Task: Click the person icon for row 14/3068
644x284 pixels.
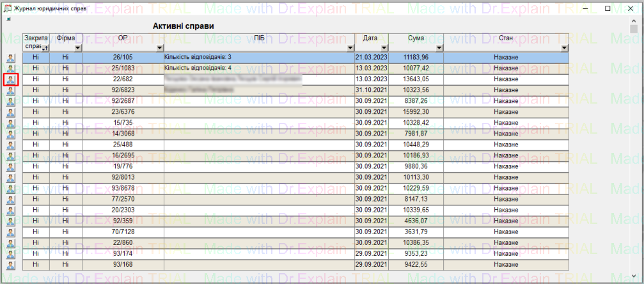Action: [x=11, y=134]
